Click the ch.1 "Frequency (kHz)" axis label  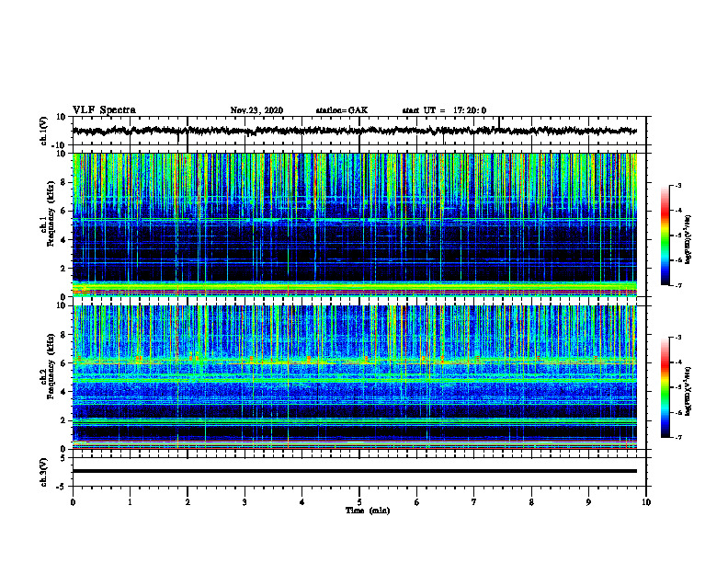tap(51, 214)
